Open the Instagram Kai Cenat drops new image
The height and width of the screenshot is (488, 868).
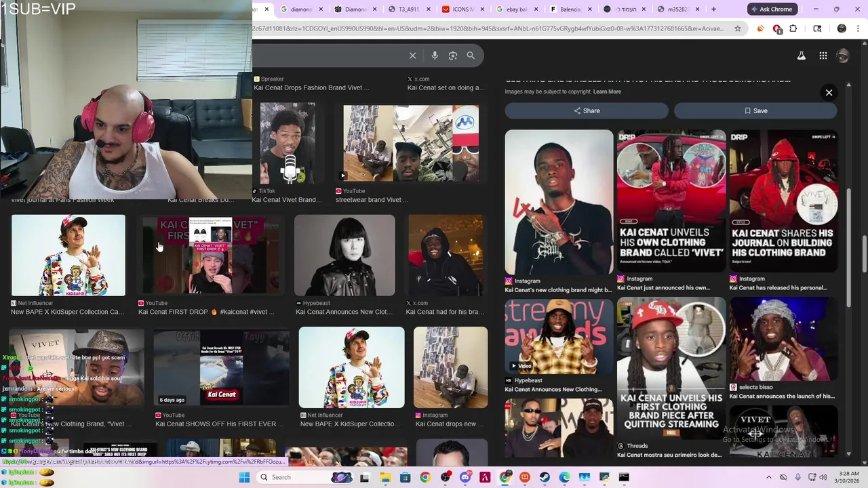coord(451,367)
